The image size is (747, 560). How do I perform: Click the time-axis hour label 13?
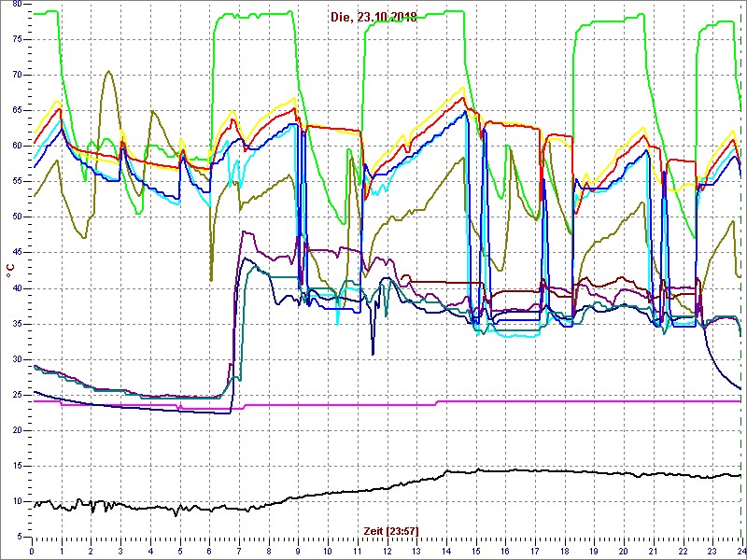click(x=416, y=550)
